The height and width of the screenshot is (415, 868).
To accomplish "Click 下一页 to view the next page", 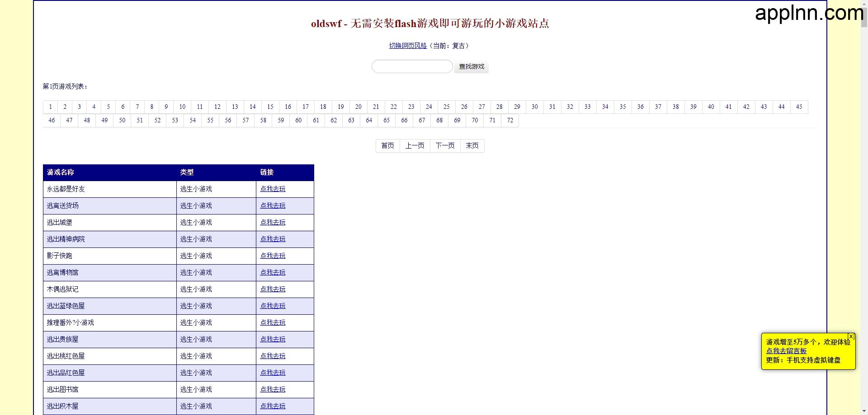I will coord(444,145).
